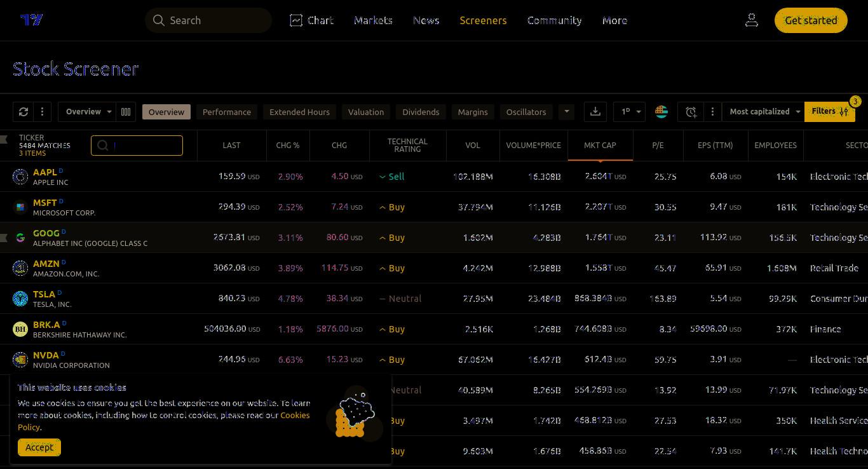Sort by the CHG % column header

click(288, 146)
